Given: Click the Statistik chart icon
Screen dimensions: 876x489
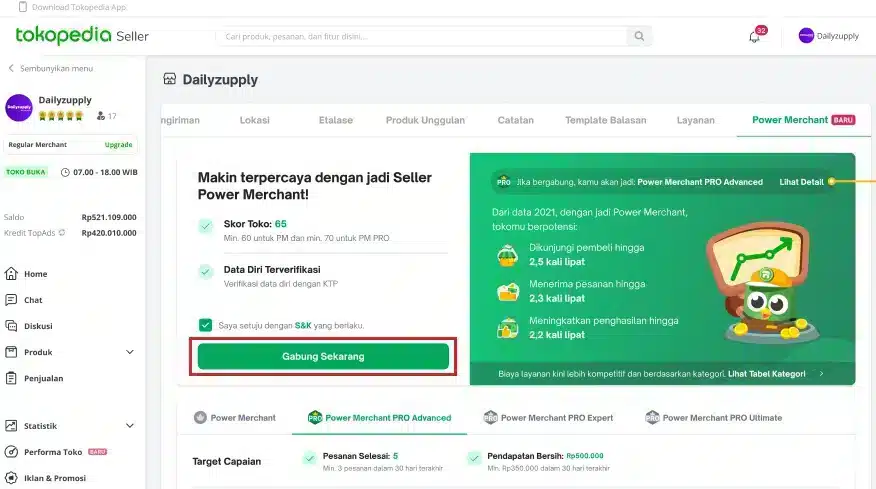Looking at the screenshot, I should point(11,426).
